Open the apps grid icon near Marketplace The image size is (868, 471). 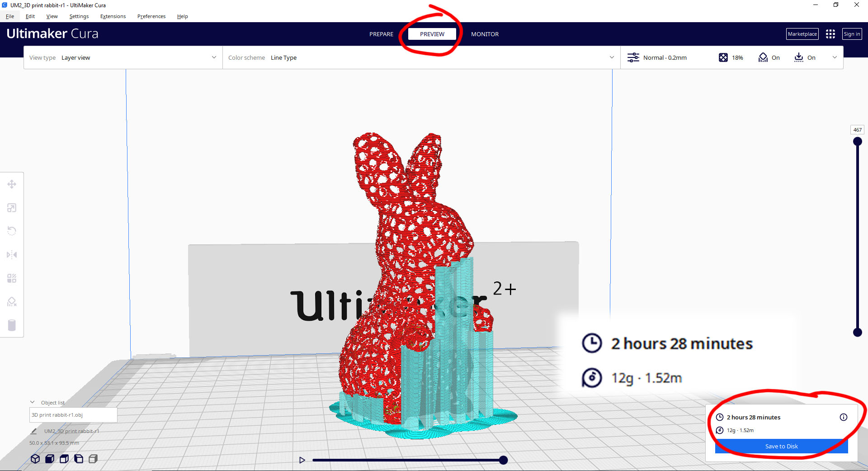(x=830, y=34)
